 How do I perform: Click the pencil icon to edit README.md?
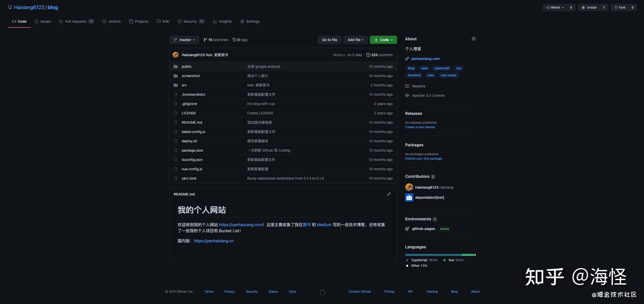[389, 194]
